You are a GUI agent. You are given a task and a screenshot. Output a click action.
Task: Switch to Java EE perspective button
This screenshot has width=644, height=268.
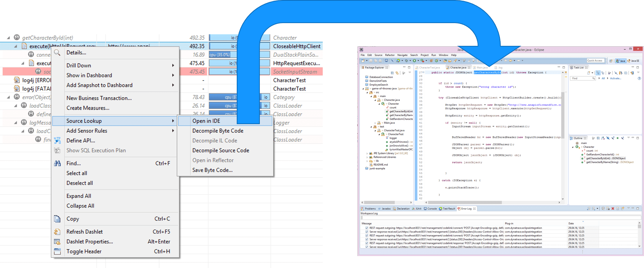(x=633, y=61)
